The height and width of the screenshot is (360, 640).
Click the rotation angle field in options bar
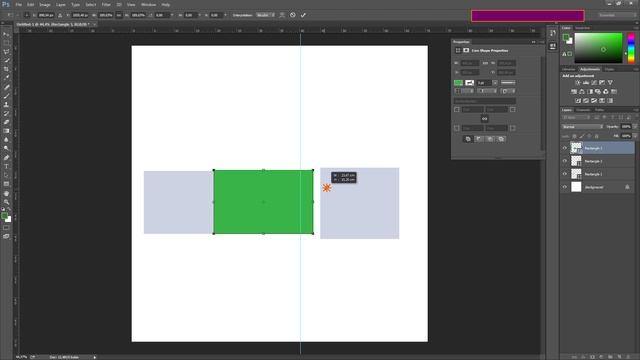(x=161, y=15)
